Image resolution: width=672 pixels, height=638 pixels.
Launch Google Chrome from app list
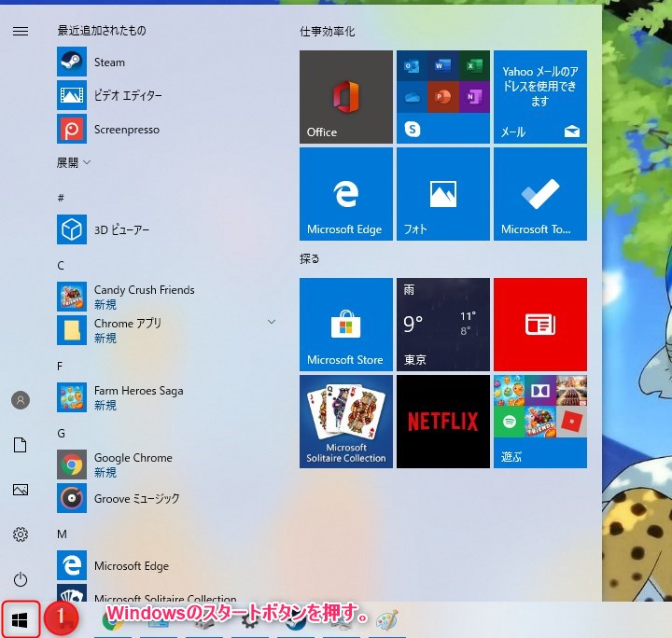click(x=167, y=465)
